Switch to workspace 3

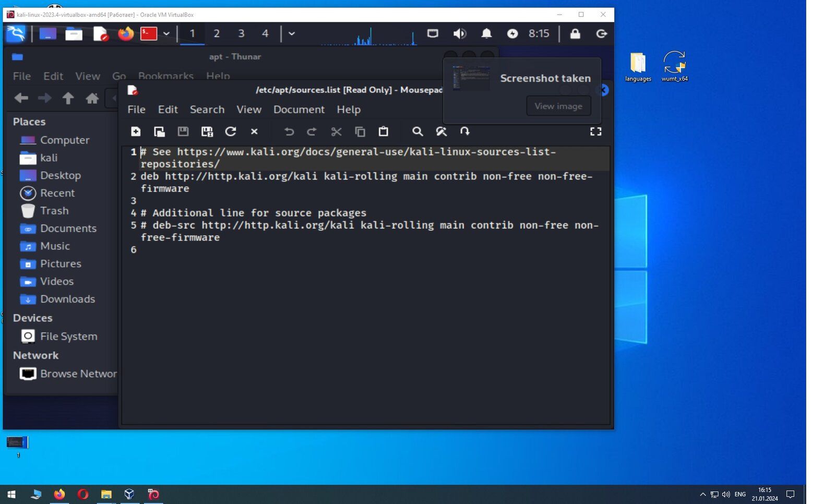pyautogui.click(x=241, y=34)
